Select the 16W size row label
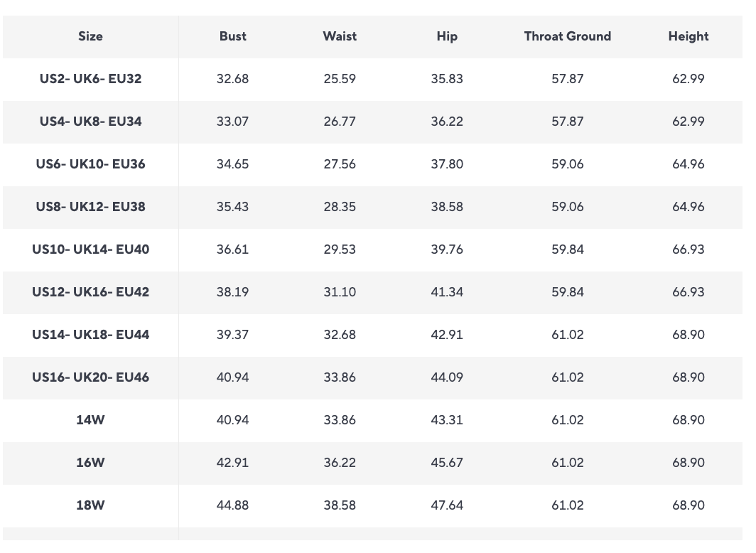Image resolution: width=756 pixels, height=553 pixels. pos(90,463)
